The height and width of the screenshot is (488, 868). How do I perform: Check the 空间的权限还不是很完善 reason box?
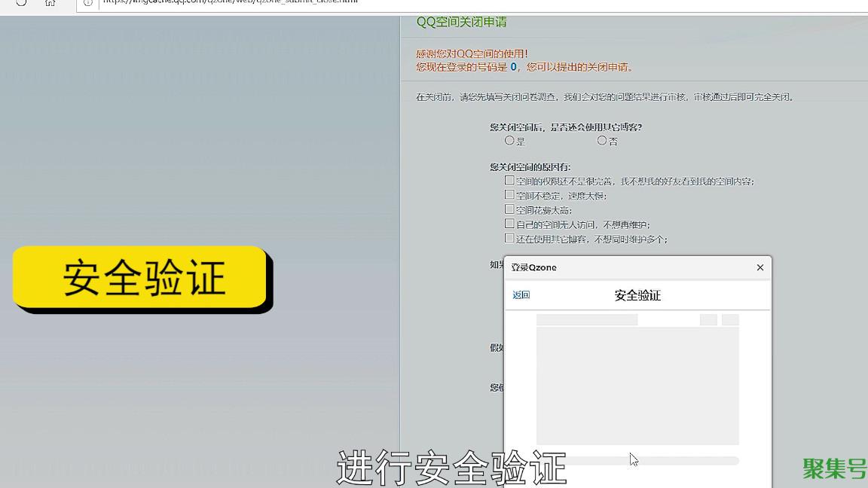click(510, 181)
